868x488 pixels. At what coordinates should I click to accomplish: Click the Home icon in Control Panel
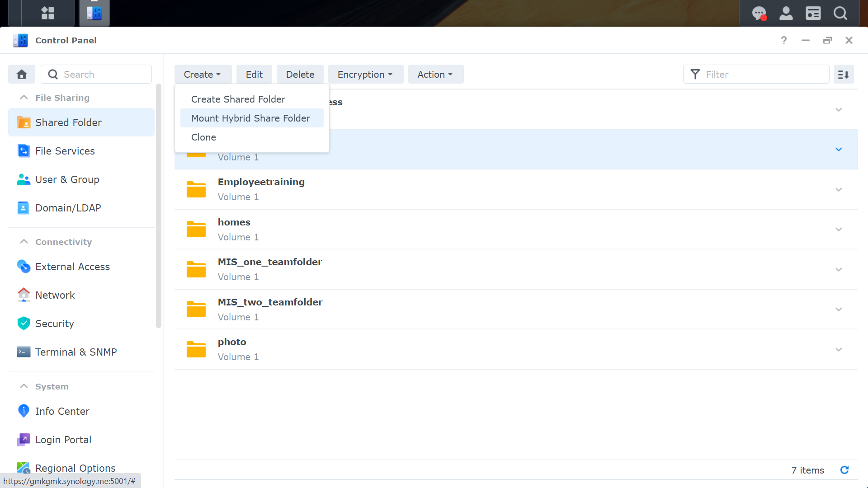22,74
